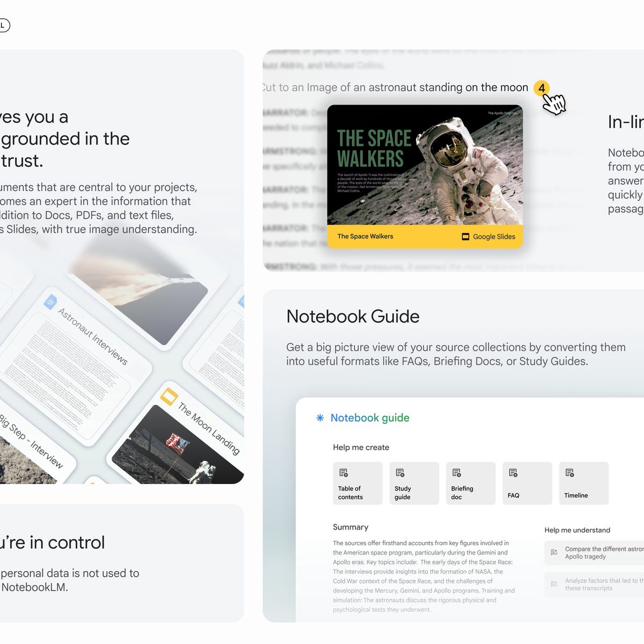
Task: Click the Slides icon on The Moon Landing
Action: pyautogui.click(x=169, y=397)
